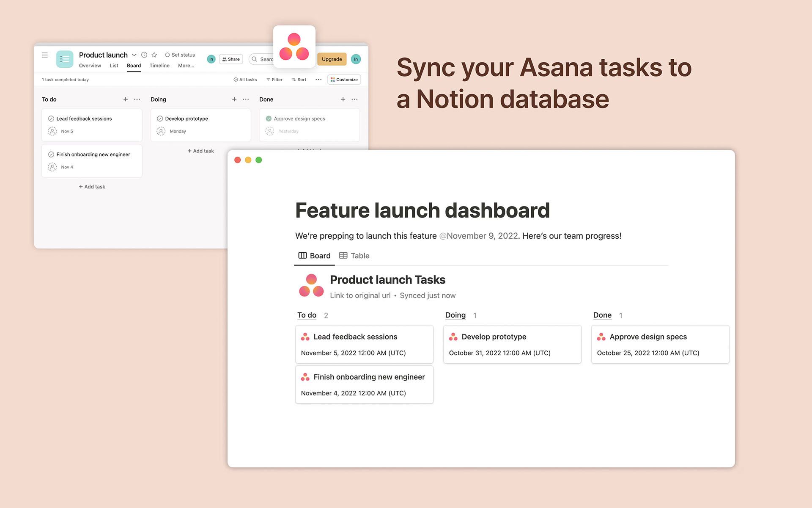This screenshot has height=508, width=812.
Task: Click the Filter option in Asana toolbar
Action: [274, 80]
